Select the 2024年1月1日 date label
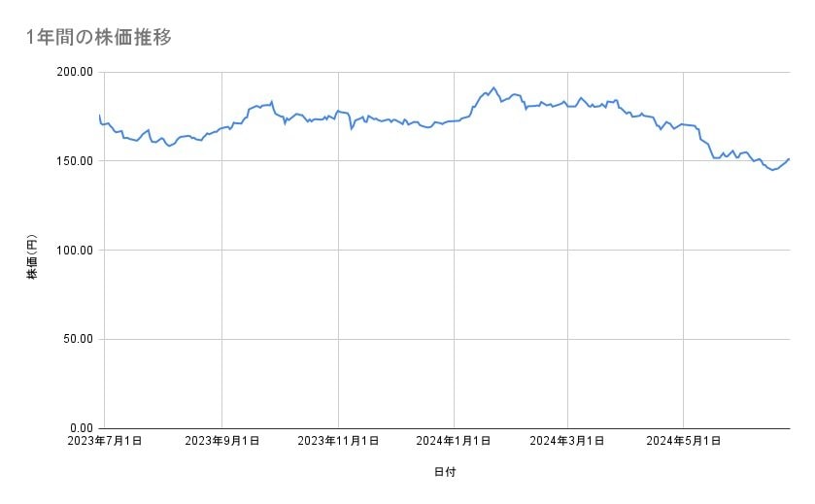Viewport: 815px width, 504px height. coord(454,441)
